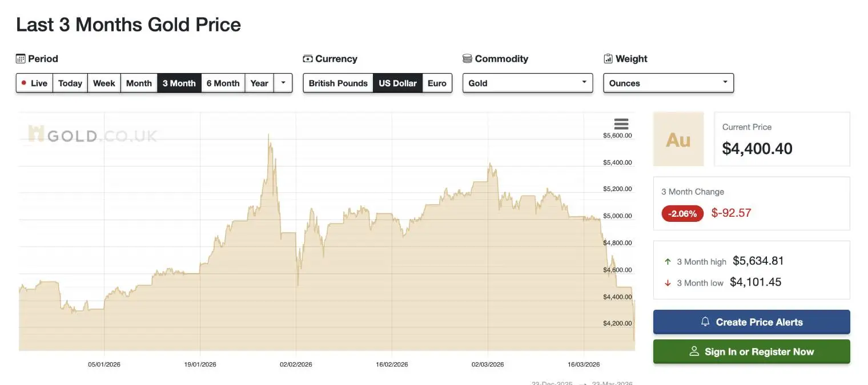Open the chart hamburger menu
868x385 pixels.
621,124
